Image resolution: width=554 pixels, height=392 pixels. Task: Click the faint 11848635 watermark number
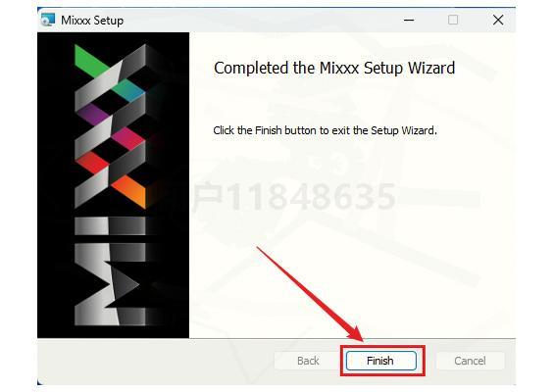coord(311,197)
